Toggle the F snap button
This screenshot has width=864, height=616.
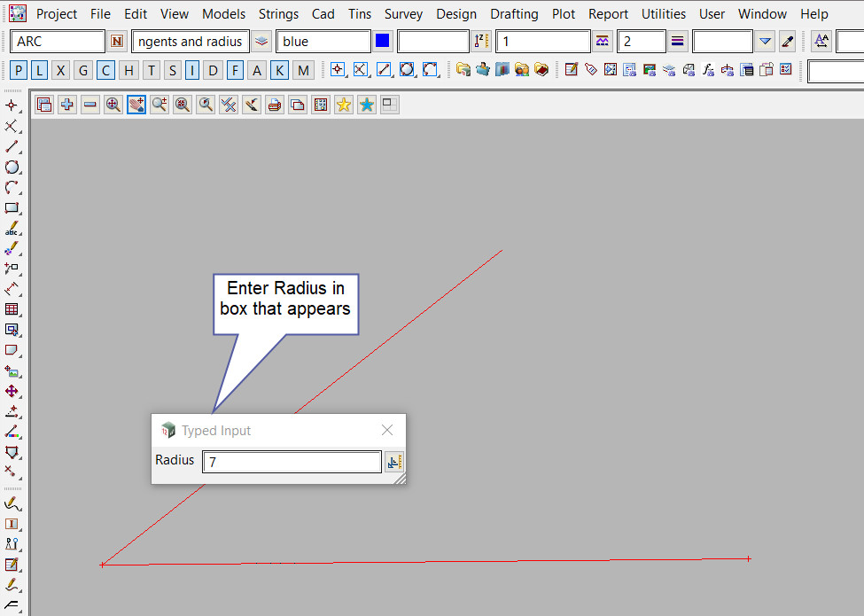pyautogui.click(x=235, y=71)
